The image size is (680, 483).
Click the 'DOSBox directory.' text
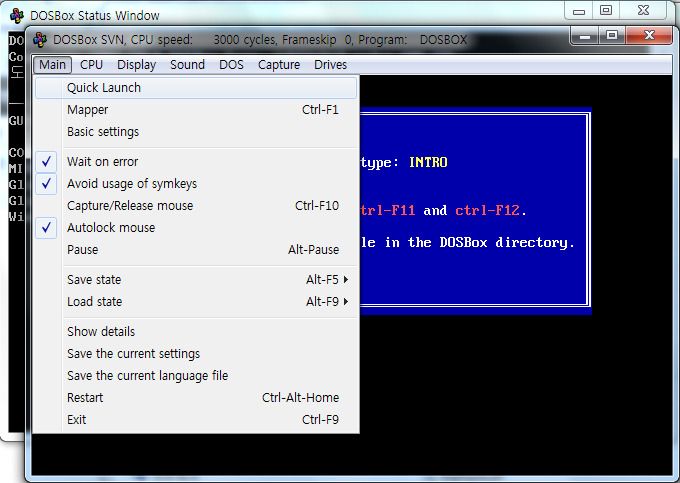(x=507, y=242)
